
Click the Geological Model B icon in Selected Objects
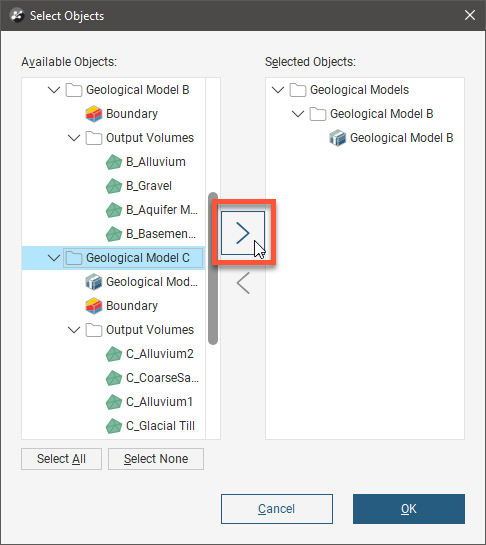coord(338,138)
